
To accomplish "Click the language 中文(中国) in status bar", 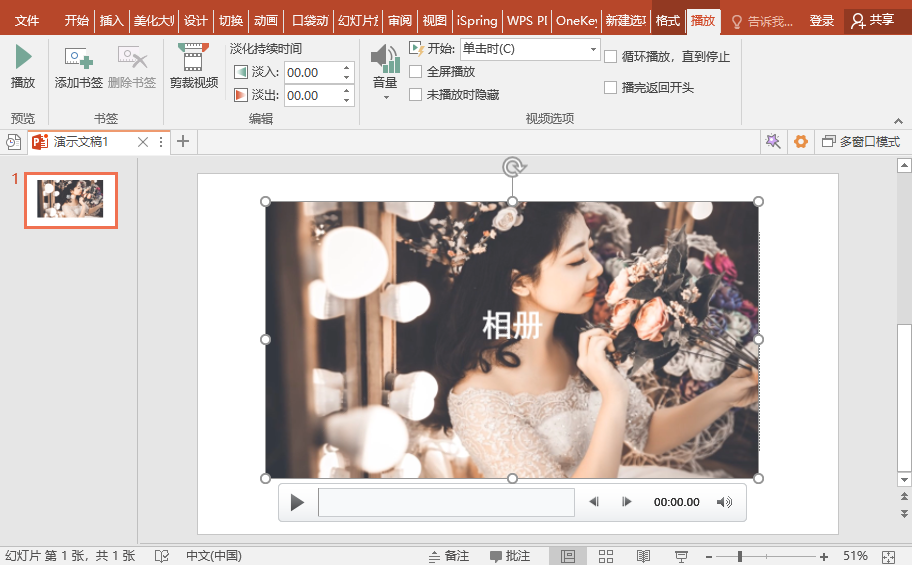I will 214,556.
